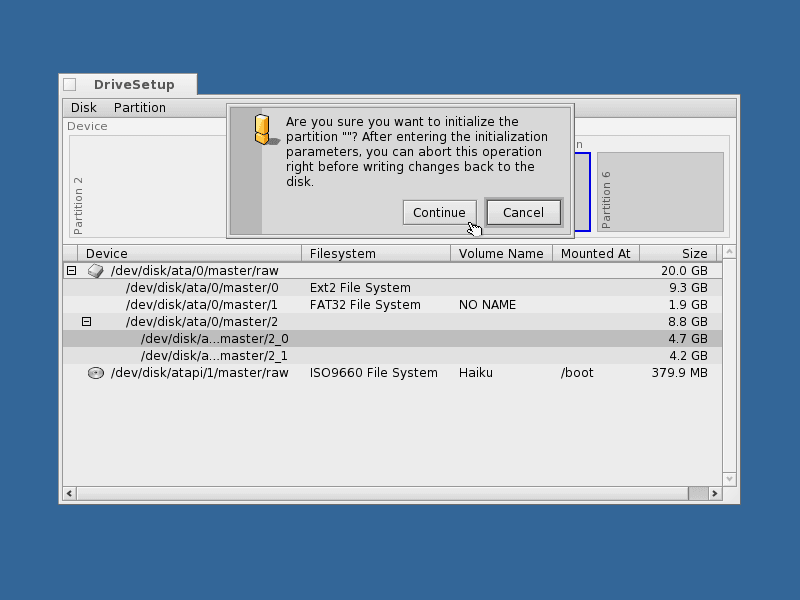Viewport: 800px width, 600px height.
Task: Click the Haiku volume name cell
Action: pyautogui.click(x=476, y=373)
